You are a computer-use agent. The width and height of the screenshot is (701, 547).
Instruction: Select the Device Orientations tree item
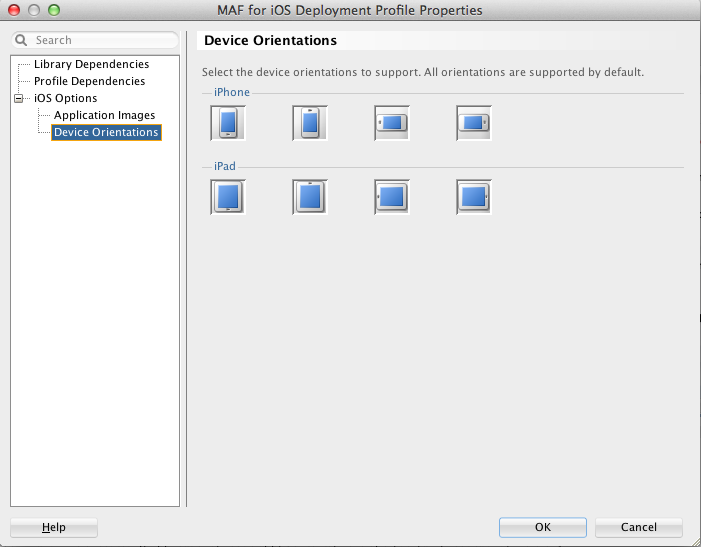(x=106, y=132)
